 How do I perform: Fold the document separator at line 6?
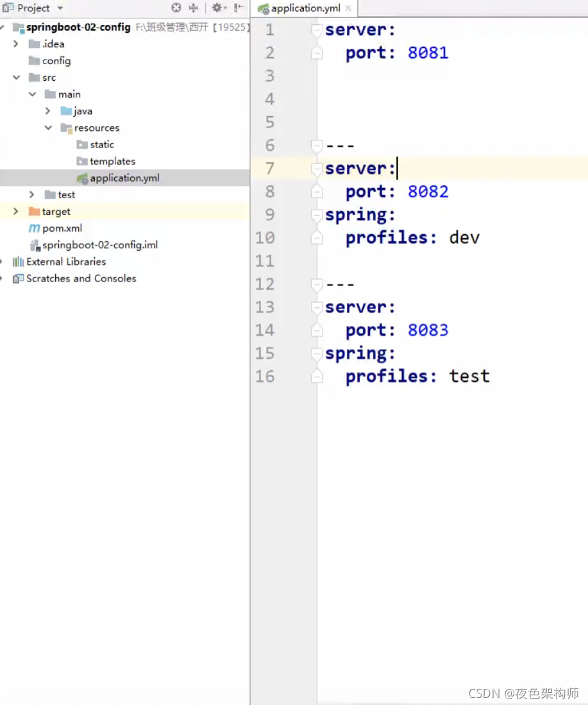tap(317, 145)
